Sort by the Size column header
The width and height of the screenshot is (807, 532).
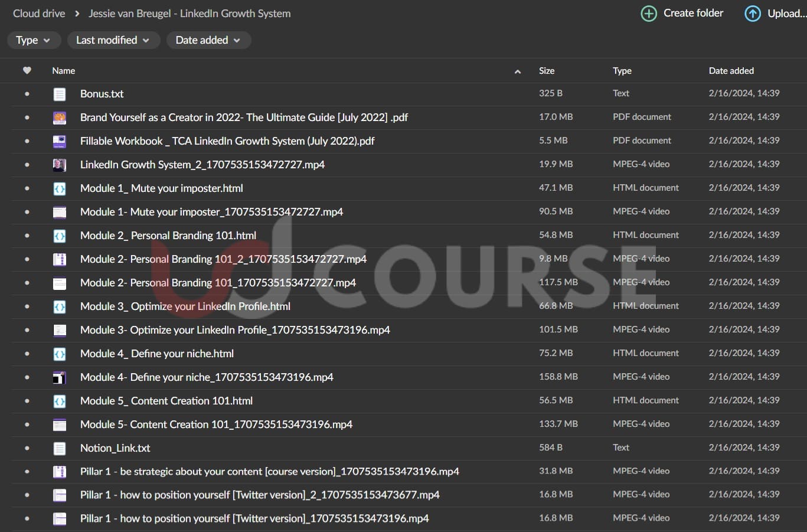coord(547,71)
